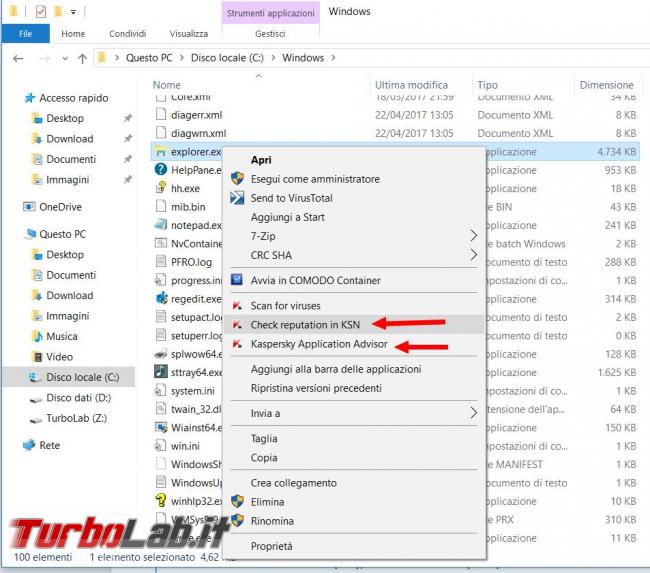
Task: Open the File ribbon tab
Action: [25, 34]
